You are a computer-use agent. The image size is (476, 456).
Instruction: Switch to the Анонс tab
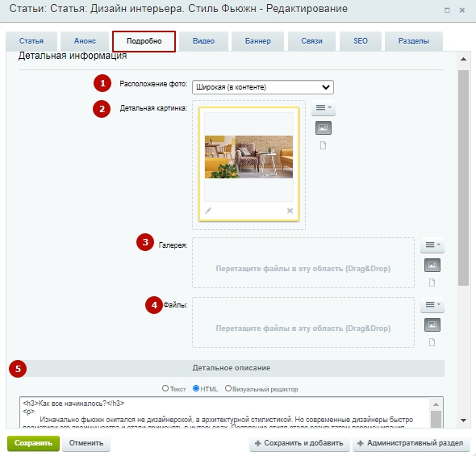click(85, 41)
